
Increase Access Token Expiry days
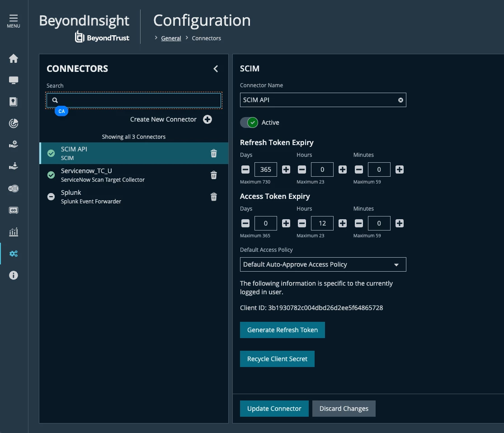(286, 223)
